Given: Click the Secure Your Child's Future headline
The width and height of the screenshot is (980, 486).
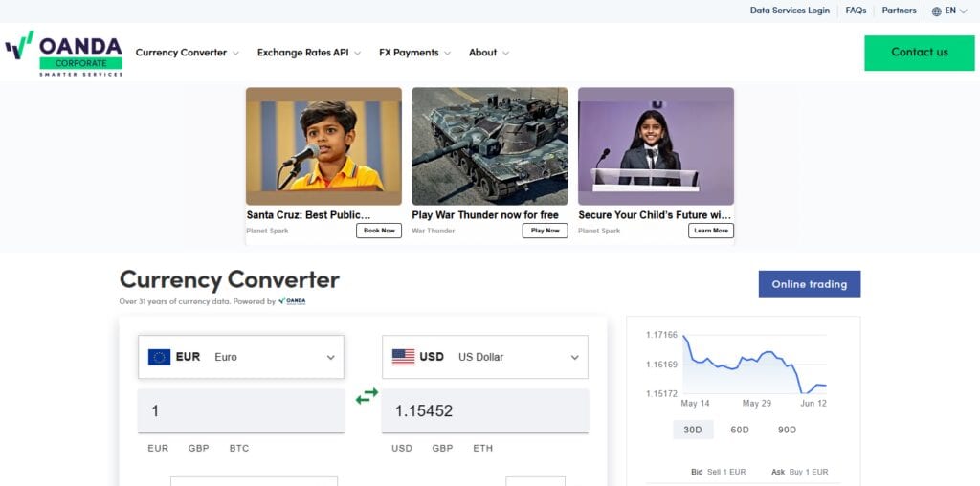Looking at the screenshot, I should click(655, 215).
